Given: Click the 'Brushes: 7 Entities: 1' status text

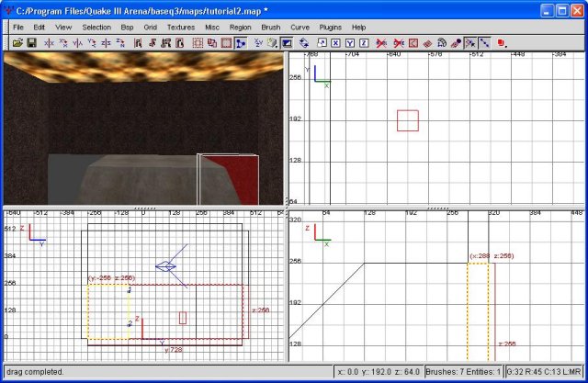Looking at the screenshot, I should [x=463, y=372].
